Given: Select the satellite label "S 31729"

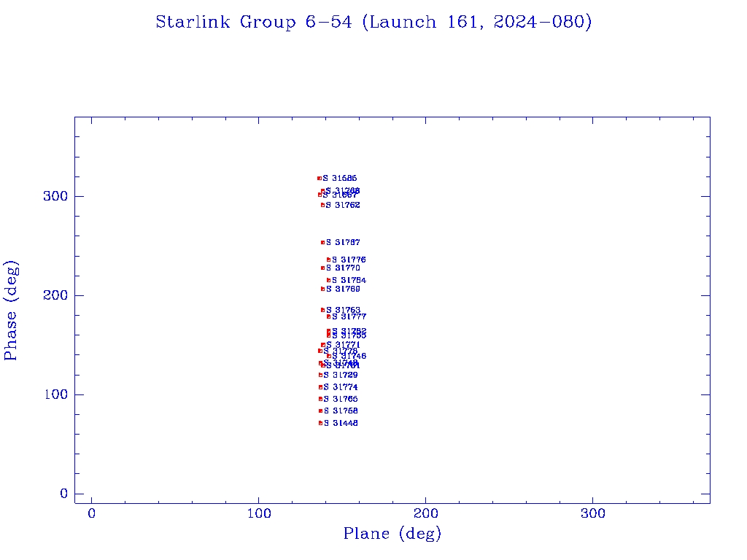Looking at the screenshot, I should coord(341,376).
